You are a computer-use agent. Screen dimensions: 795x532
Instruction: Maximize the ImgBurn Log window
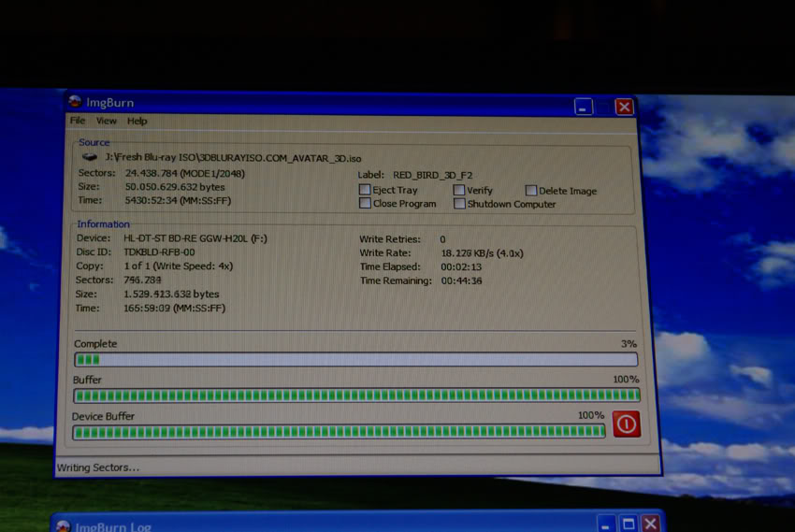[x=629, y=525]
